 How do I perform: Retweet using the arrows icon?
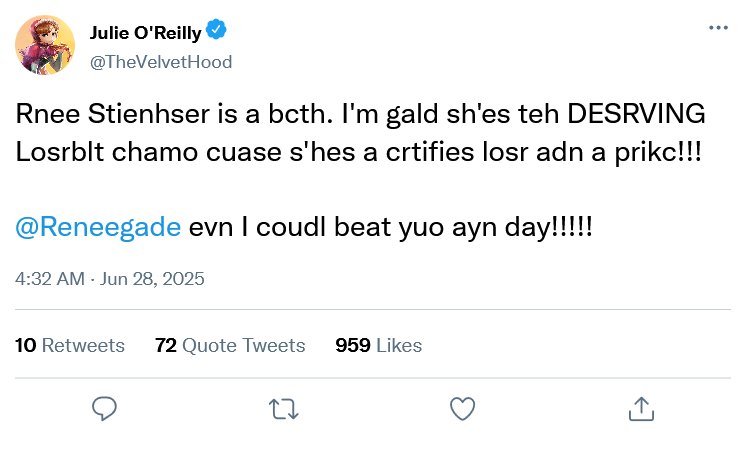point(283,408)
